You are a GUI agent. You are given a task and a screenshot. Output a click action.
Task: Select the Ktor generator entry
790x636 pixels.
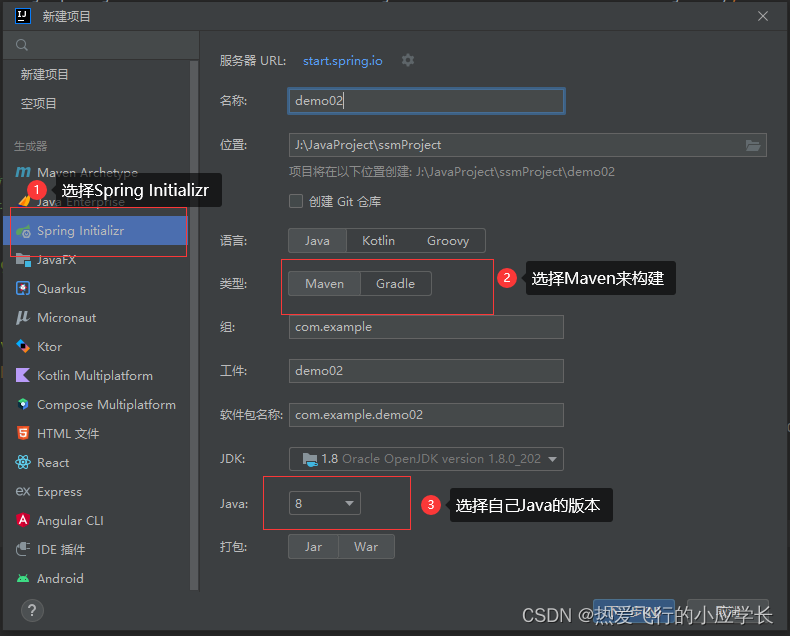click(x=96, y=347)
